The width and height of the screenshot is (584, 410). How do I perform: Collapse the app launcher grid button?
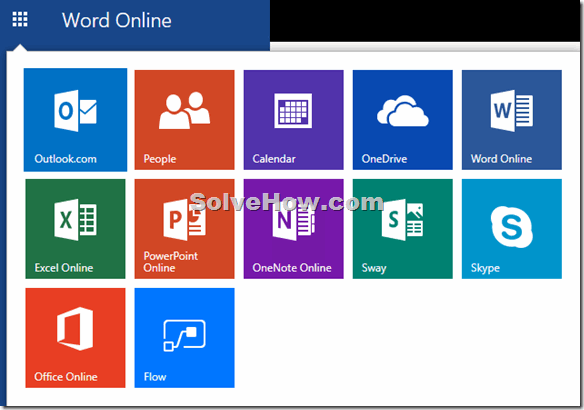pyautogui.click(x=20, y=19)
